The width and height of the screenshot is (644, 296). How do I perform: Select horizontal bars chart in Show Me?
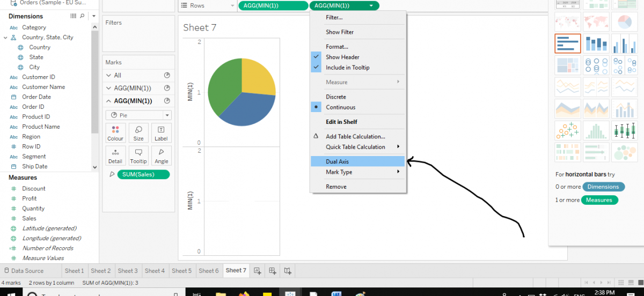568,43
